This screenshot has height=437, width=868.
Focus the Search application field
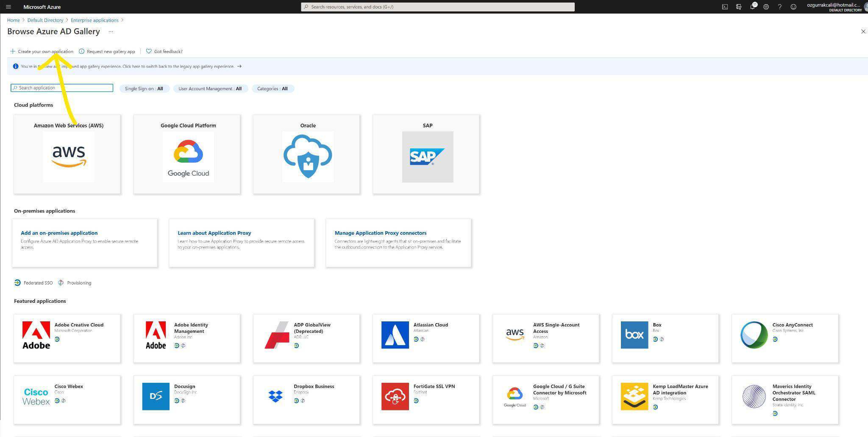tap(62, 88)
